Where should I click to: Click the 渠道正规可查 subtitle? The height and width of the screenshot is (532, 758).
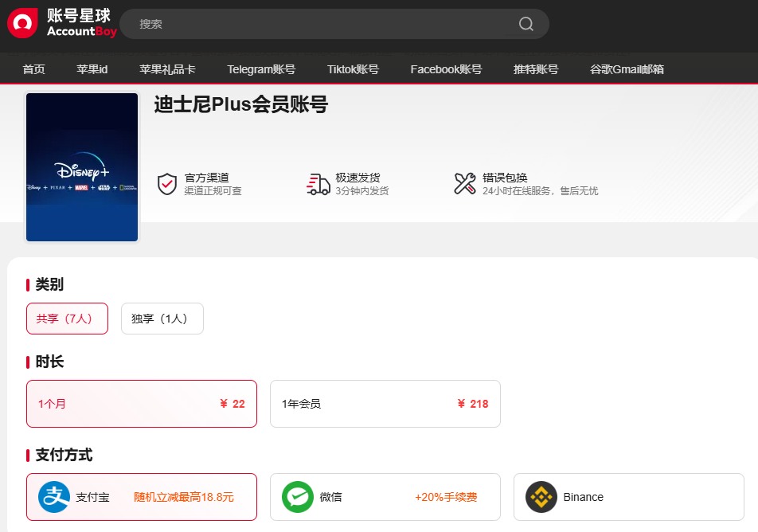[x=213, y=191]
